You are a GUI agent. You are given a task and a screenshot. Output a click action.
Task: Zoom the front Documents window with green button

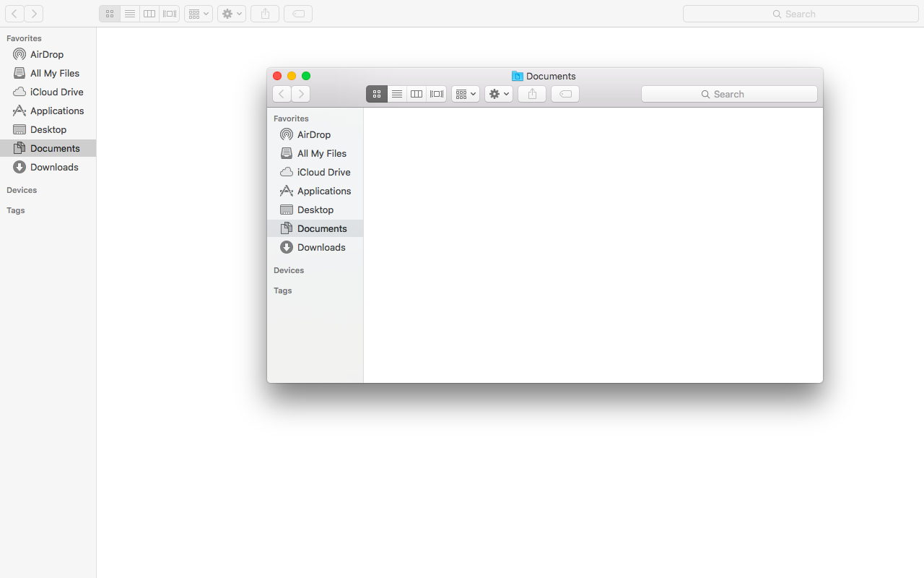point(306,76)
